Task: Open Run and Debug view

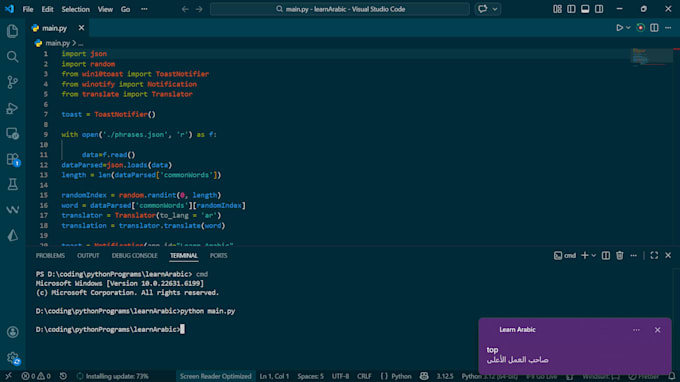Action: click(13, 108)
